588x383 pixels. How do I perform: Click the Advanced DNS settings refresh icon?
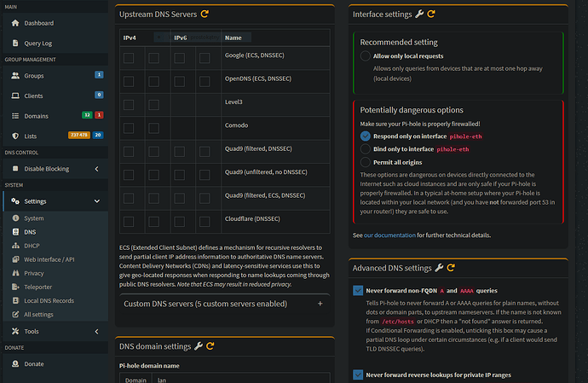pos(451,268)
